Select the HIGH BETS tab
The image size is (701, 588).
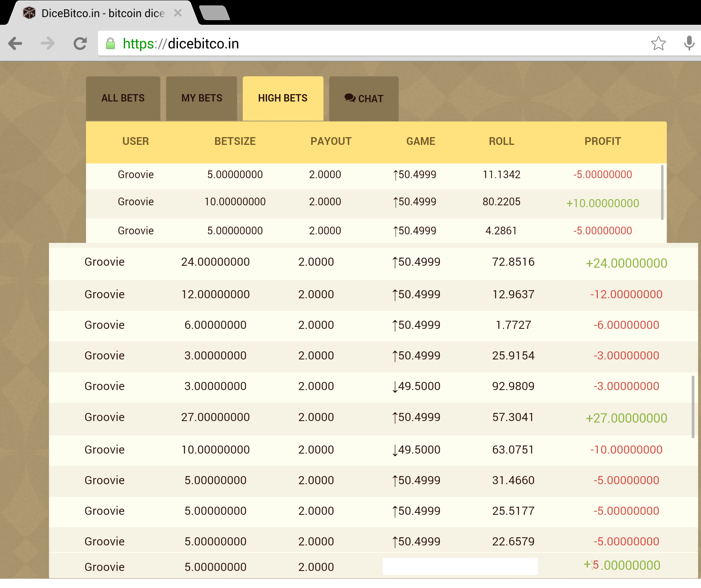(x=283, y=98)
